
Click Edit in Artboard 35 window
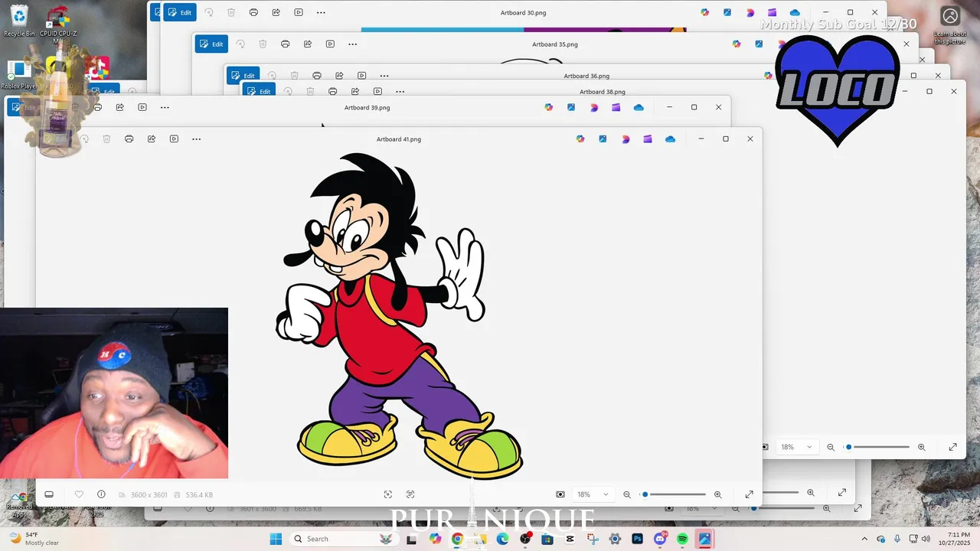(211, 44)
